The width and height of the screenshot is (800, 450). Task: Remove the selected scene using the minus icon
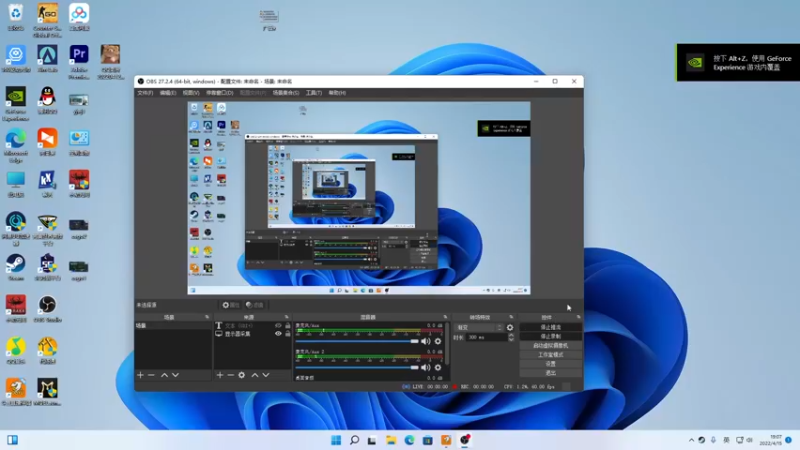pos(151,375)
